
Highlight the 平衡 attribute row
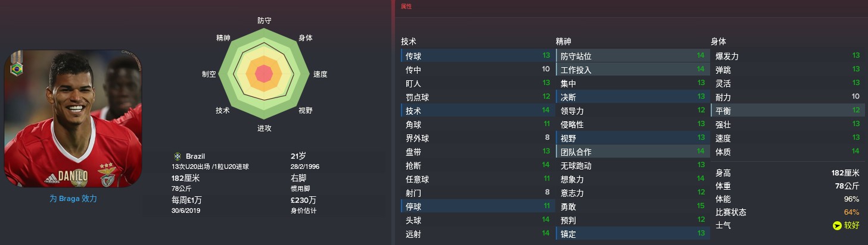click(786, 110)
